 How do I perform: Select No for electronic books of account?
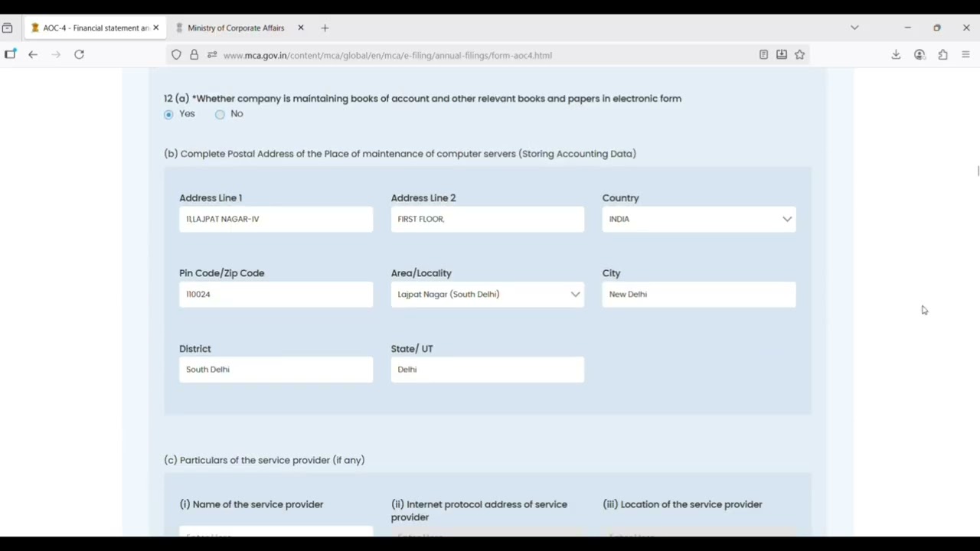tap(220, 114)
